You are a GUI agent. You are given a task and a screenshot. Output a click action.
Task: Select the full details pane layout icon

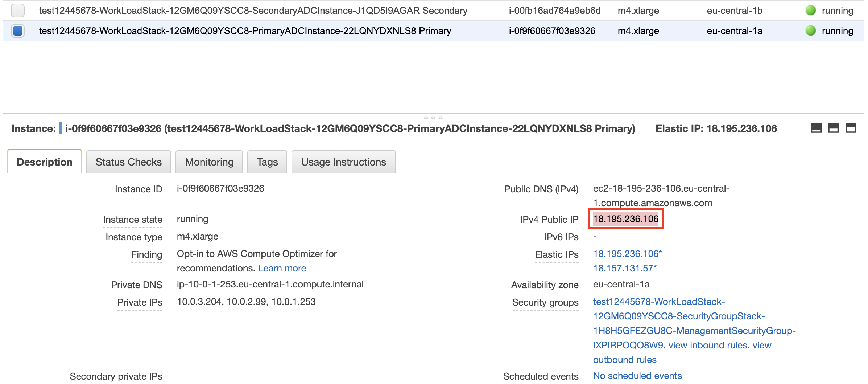851,128
